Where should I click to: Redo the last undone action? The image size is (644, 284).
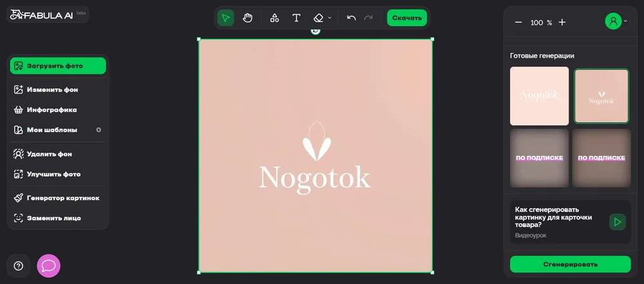[x=368, y=18]
